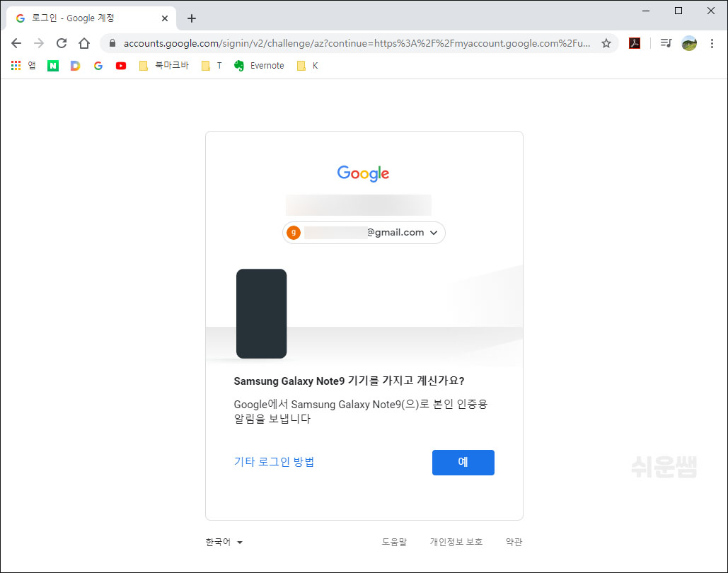The image size is (728, 573).
Task: Select the 로그인 - Google 계정 tab
Action: pyautogui.click(x=91, y=18)
